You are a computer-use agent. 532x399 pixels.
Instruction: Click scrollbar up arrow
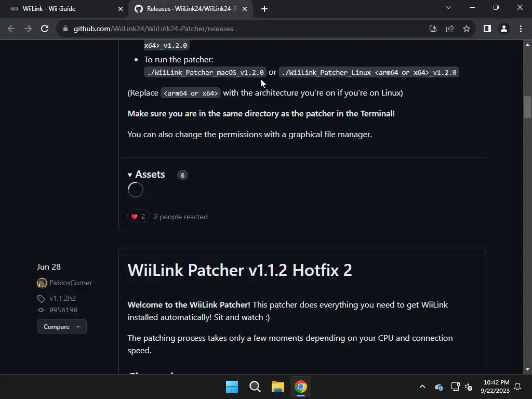tap(527, 45)
